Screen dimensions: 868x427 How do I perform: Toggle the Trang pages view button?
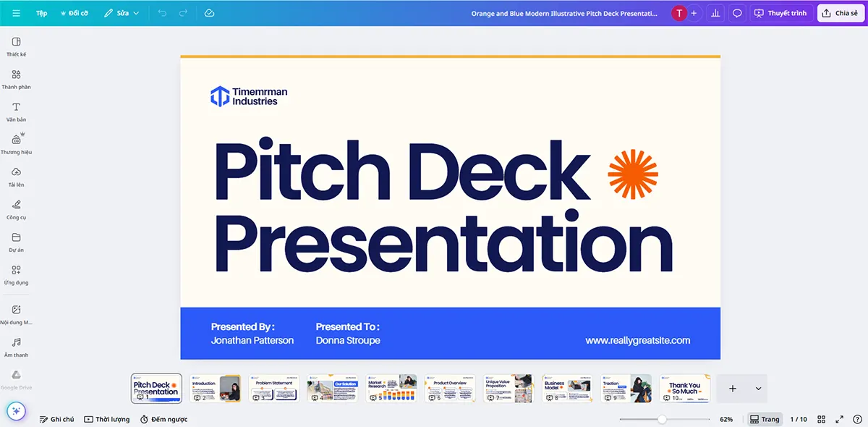pos(765,419)
